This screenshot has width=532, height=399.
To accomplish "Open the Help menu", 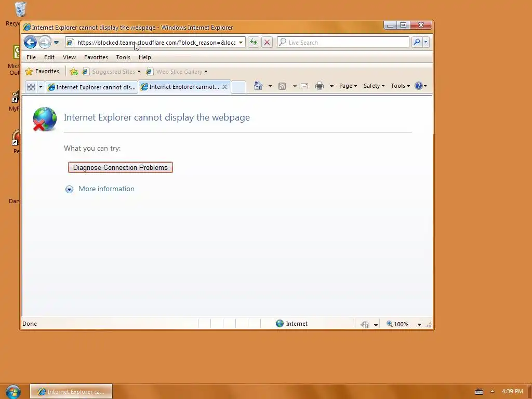I will tap(145, 57).
